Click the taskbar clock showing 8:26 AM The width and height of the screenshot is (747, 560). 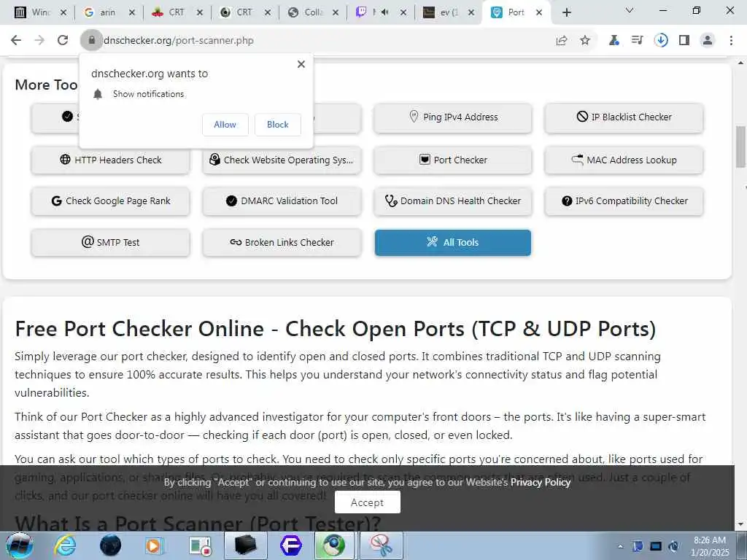click(710, 546)
